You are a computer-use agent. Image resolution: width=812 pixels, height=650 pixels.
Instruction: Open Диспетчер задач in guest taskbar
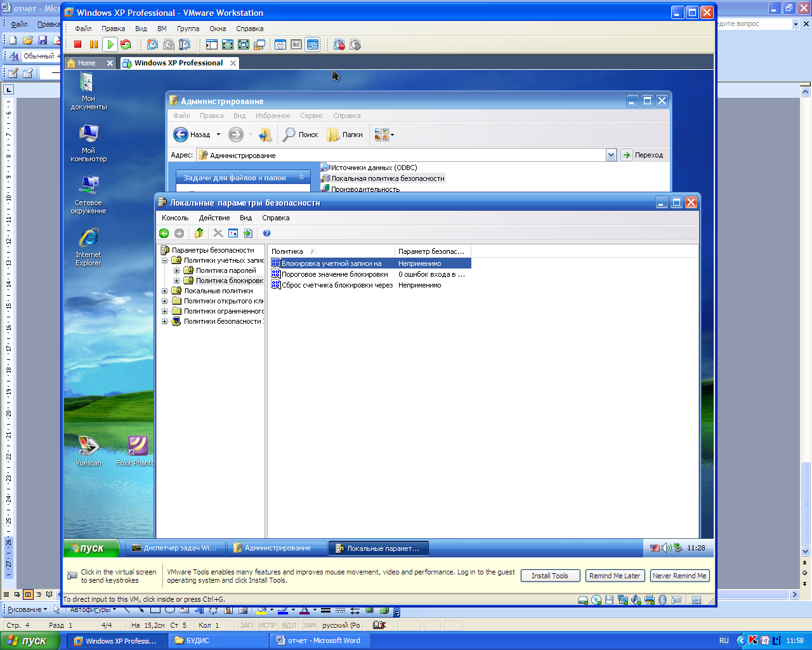coord(174,548)
